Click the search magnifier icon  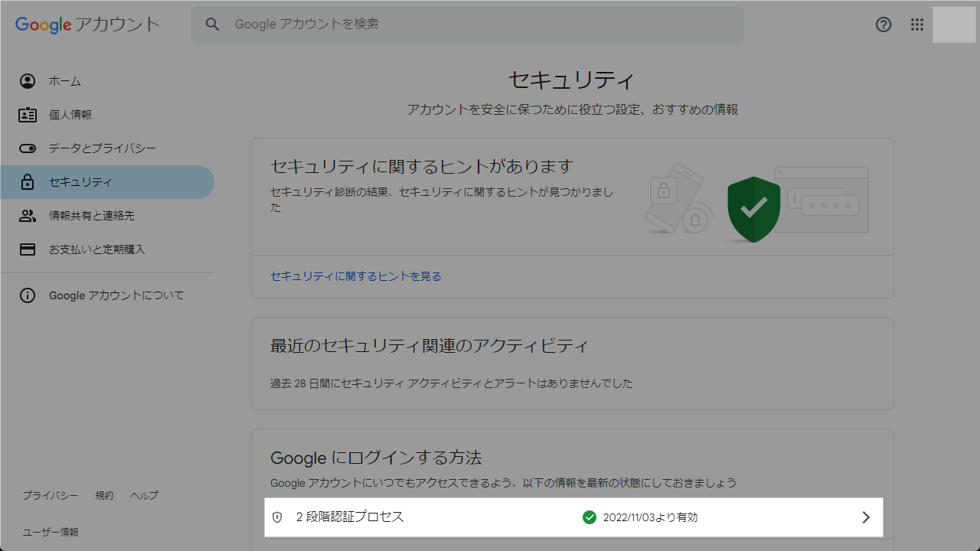213,24
